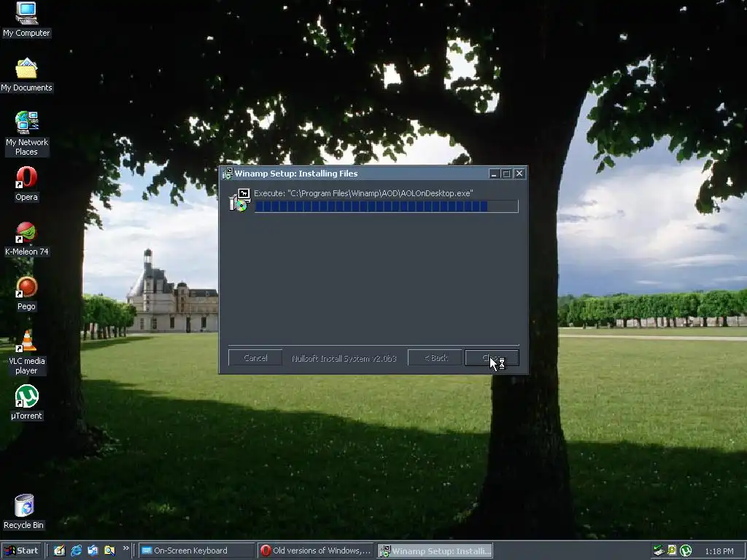The height and width of the screenshot is (560, 747).
Task: Switch to Old versions of Windows Opera window
Action: click(x=316, y=551)
